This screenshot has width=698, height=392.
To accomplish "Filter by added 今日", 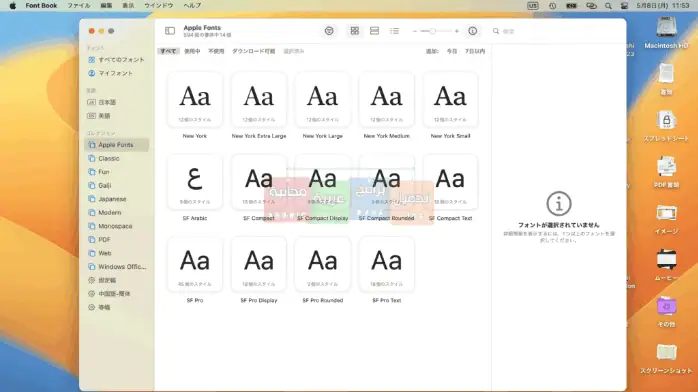I will [452, 51].
